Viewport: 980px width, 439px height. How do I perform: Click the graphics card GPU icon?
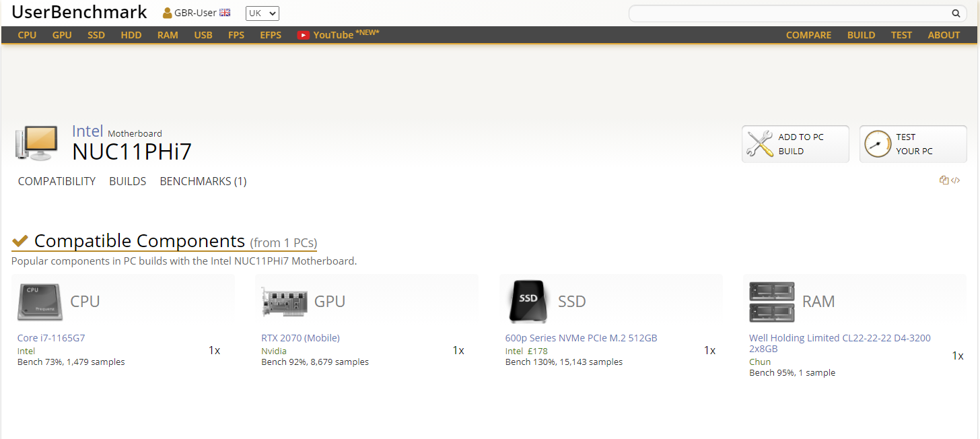284,302
